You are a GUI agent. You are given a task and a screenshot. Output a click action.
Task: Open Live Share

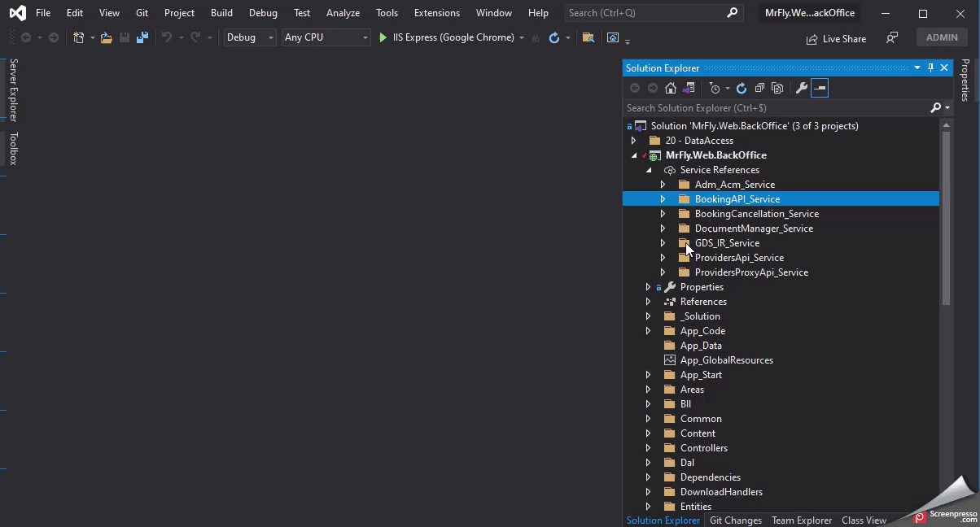836,39
